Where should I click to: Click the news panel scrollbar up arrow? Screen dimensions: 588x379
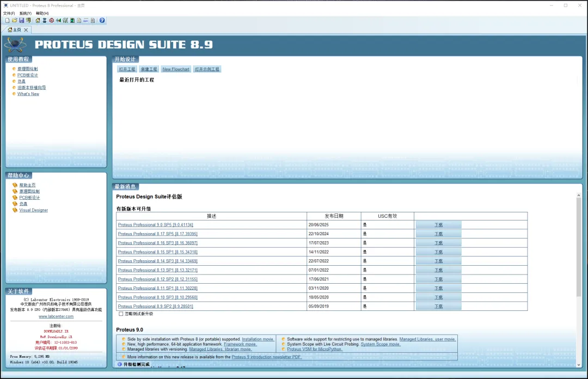(x=579, y=195)
